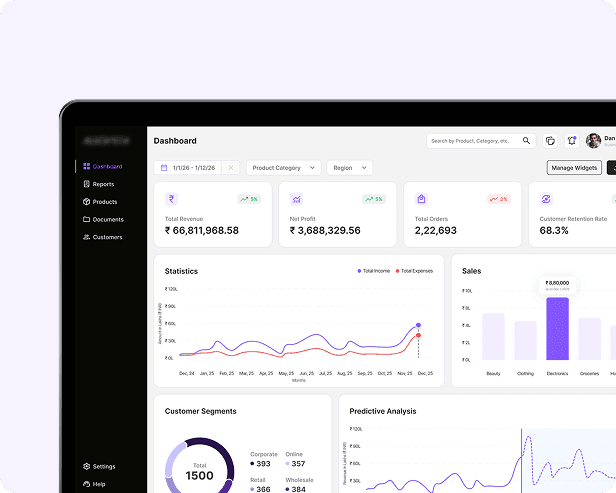The height and width of the screenshot is (493, 616).
Task: Open Documents in the sidebar
Action: click(103, 220)
